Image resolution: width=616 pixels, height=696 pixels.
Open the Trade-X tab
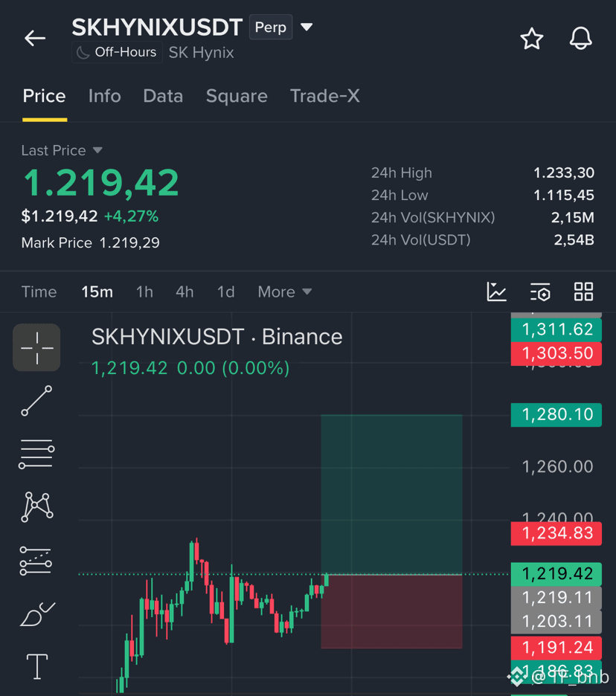point(324,97)
